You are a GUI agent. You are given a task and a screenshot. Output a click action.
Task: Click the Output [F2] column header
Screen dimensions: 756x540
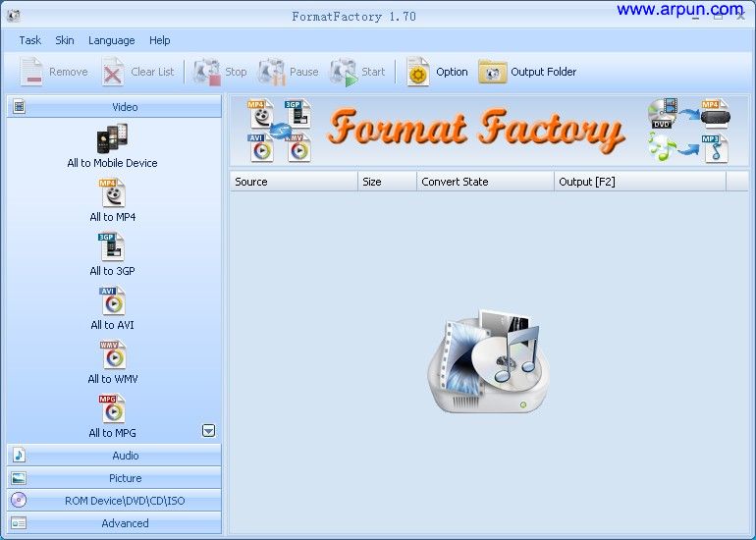click(x=640, y=182)
